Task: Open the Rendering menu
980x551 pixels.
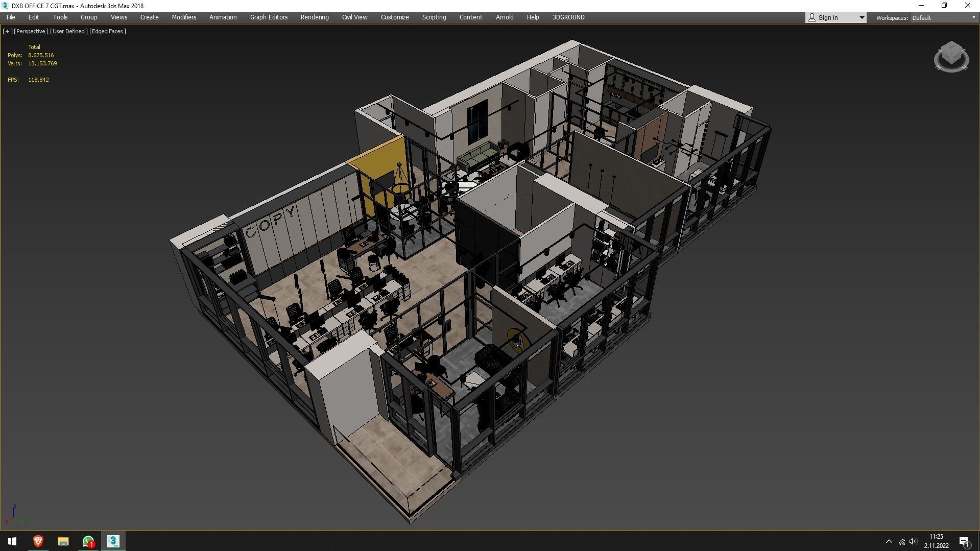Action: coord(315,17)
